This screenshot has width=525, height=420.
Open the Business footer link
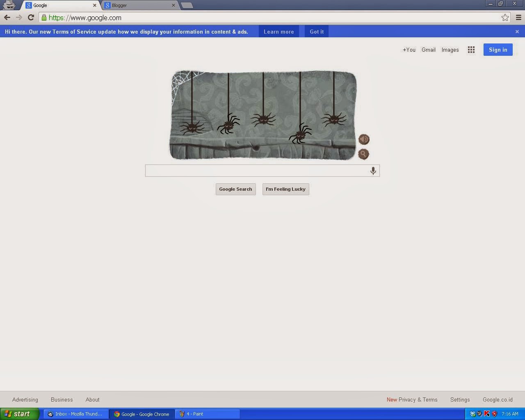click(x=62, y=399)
